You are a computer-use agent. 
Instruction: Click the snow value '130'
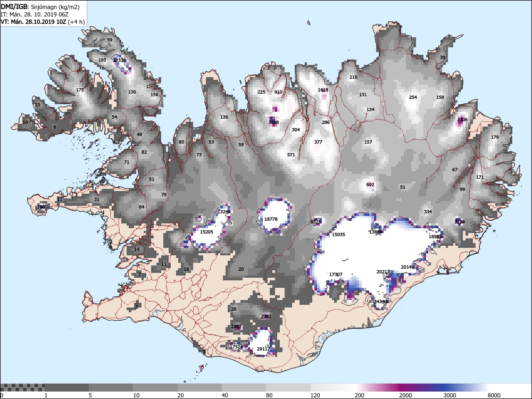pos(132,92)
